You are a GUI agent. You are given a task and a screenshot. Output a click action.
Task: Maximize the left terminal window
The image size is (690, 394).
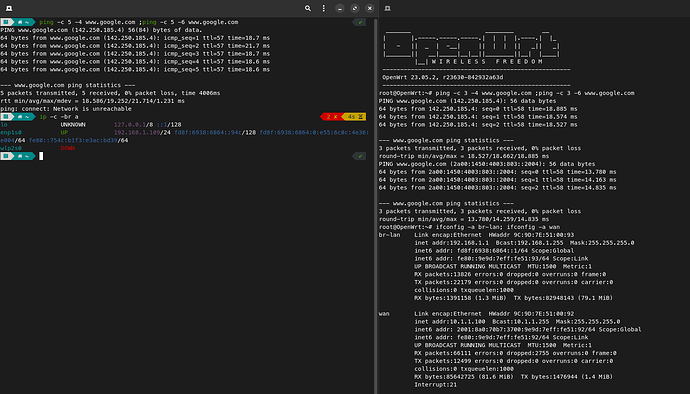click(355, 8)
